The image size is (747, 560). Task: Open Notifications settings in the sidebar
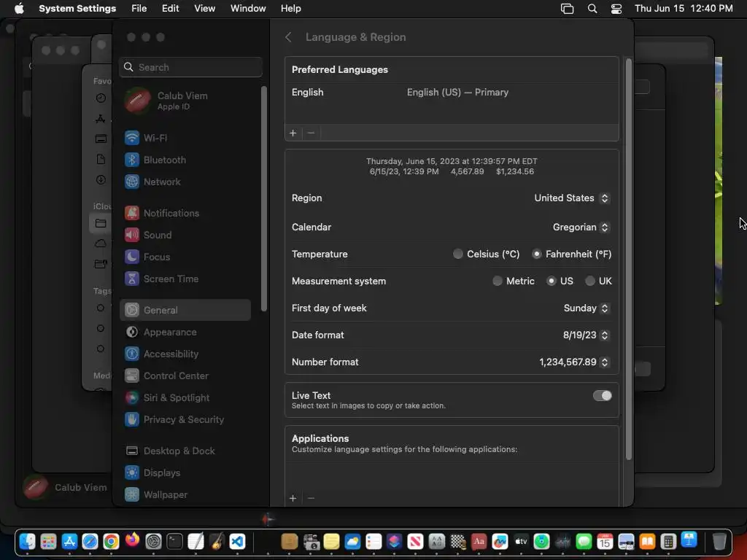pos(185,214)
